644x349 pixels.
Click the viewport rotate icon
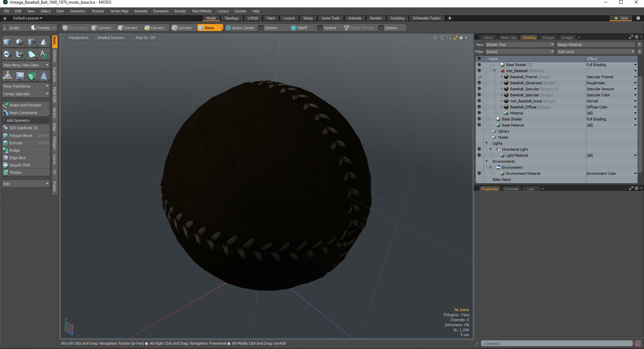[x=442, y=38]
